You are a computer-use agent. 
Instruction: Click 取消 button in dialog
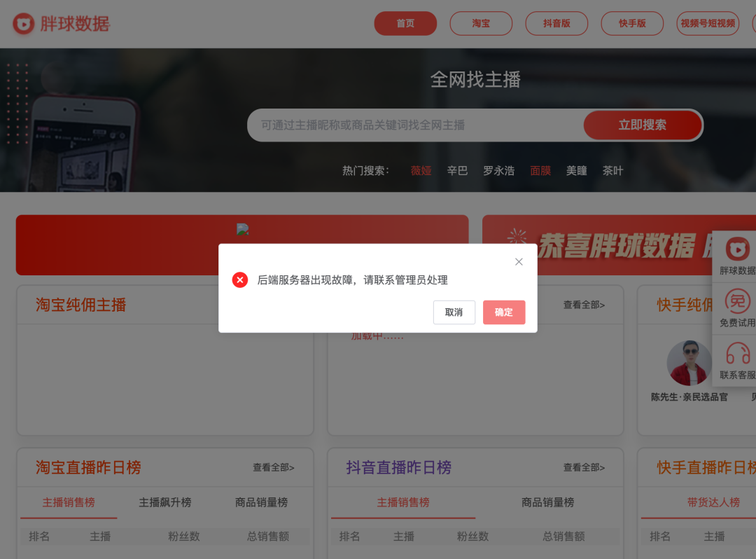(454, 312)
